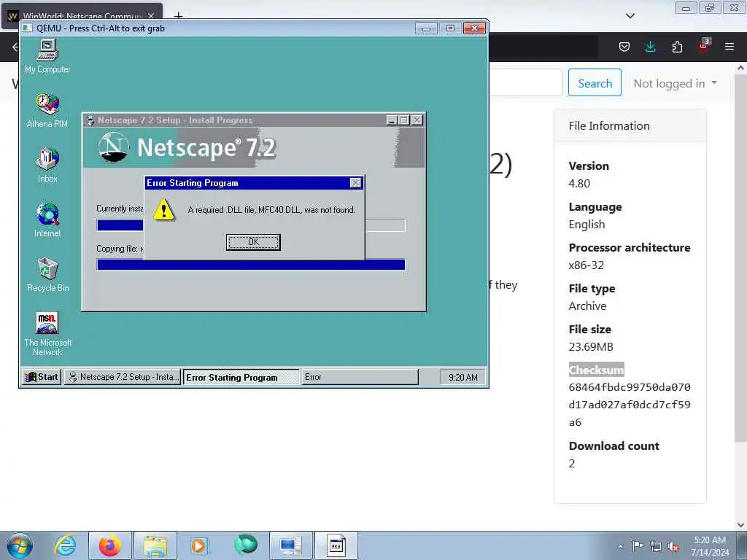Launch Internet Explorer from the taskbar
Viewport: 747px width, 560px height.
[65, 545]
